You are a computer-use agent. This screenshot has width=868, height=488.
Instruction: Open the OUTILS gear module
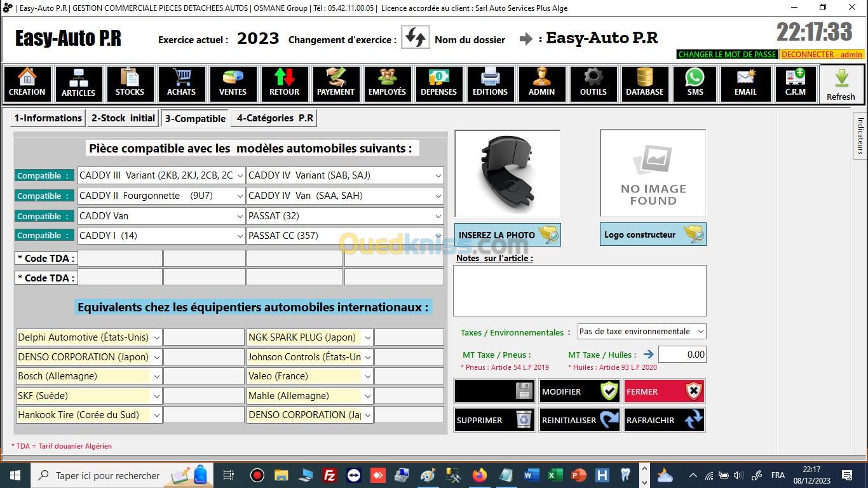pos(593,83)
